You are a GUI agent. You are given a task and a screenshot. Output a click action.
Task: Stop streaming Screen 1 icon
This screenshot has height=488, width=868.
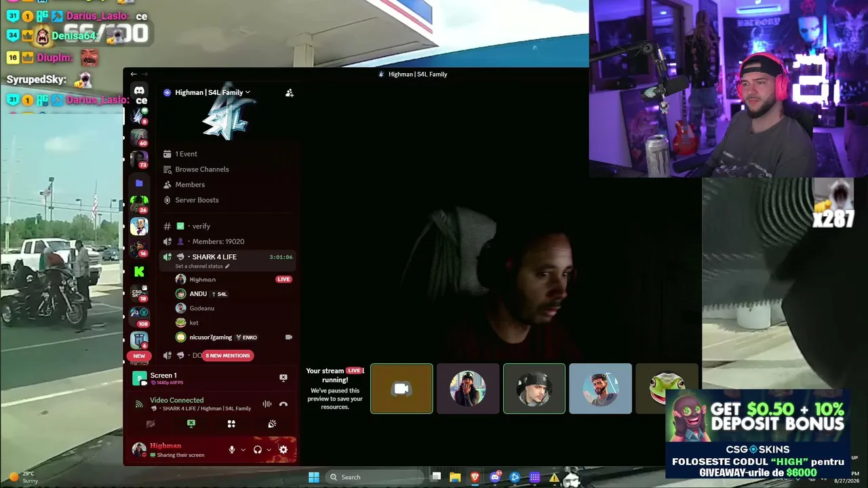(x=283, y=378)
